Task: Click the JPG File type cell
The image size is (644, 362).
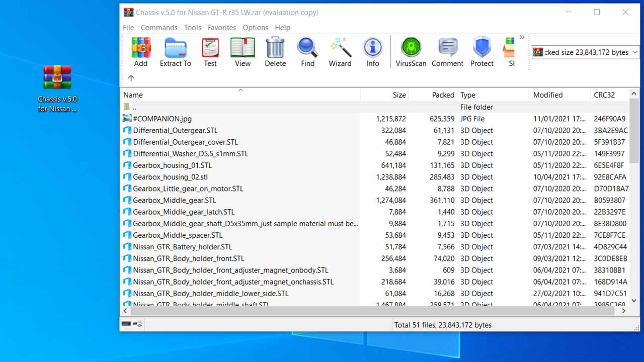Action: pos(472,119)
